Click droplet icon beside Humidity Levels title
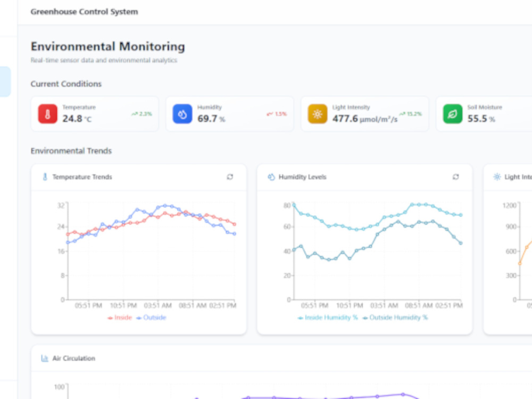The height and width of the screenshot is (399, 532). (271, 177)
